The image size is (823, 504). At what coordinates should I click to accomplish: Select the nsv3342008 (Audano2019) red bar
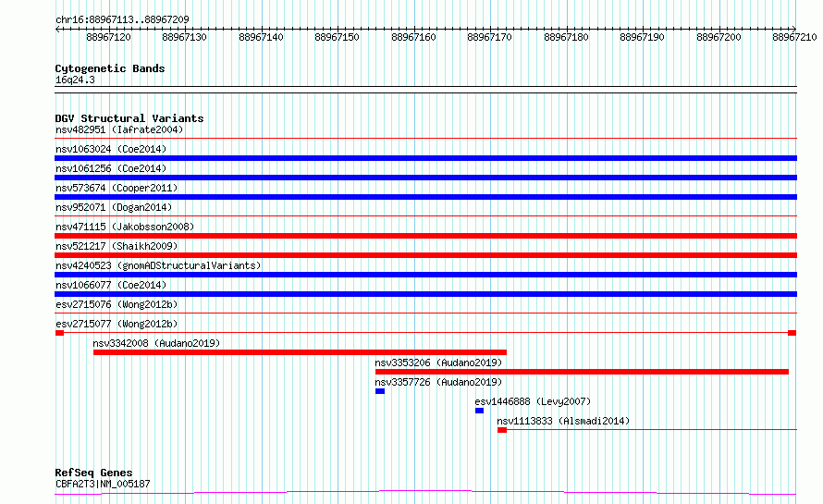click(x=300, y=352)
